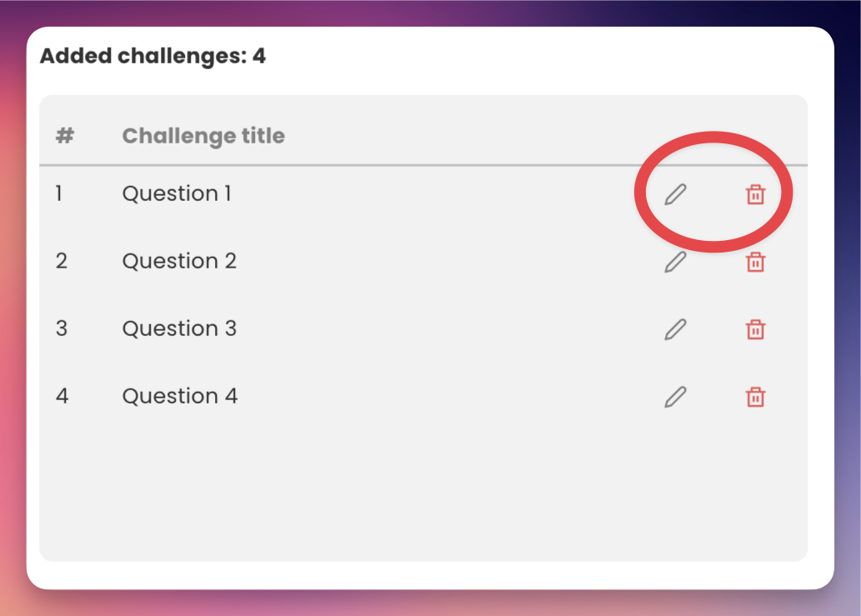The height and width of the screenshot is (616, 861).
Task: Delete the Question 4 challenge
Action: pyautogui.click(x=755, y=397)
